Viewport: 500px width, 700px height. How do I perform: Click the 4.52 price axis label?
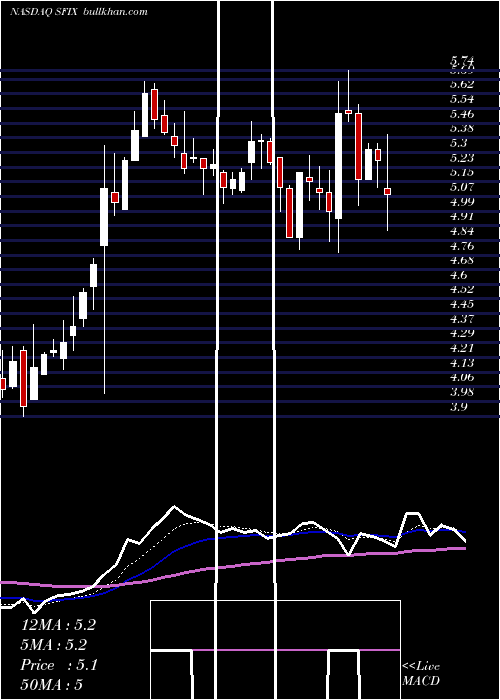point(462,289)
